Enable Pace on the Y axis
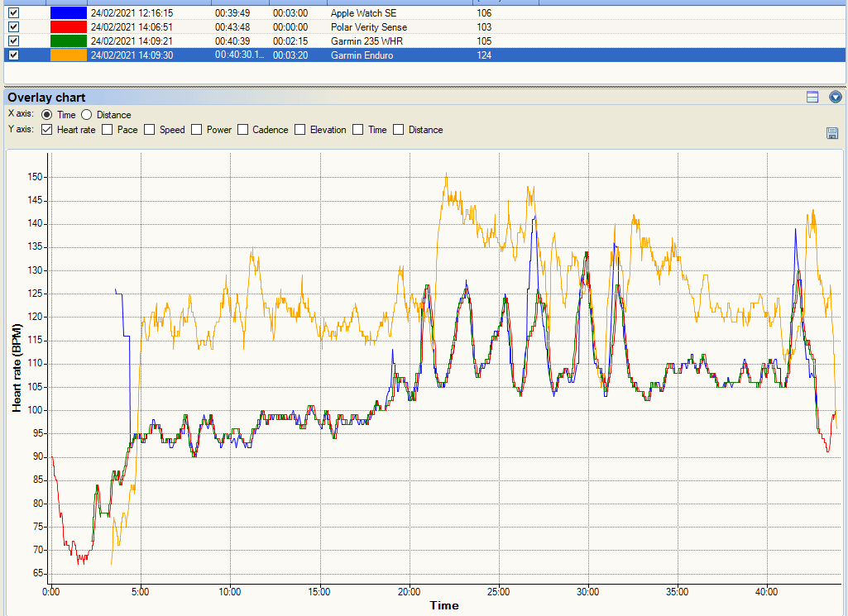Viewport: 848px width, 616px height. click(x=108, y=130)
